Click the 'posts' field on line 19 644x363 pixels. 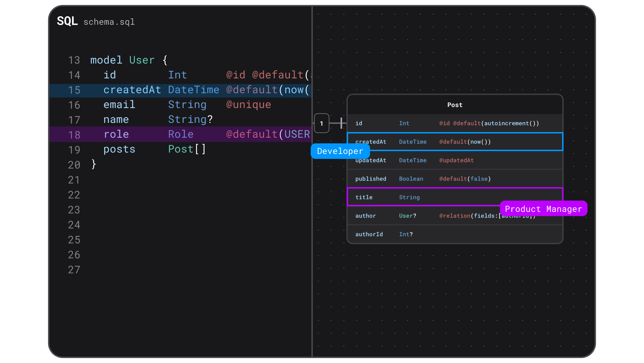click(x=119, y=149)
